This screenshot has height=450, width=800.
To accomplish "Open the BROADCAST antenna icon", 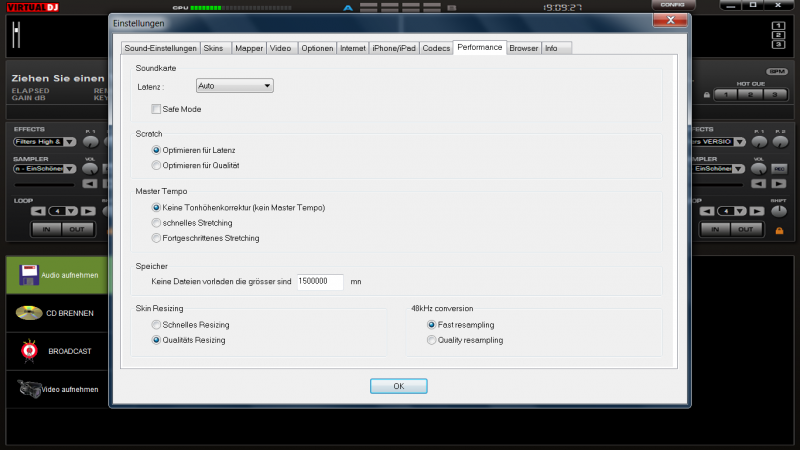I will click(29, 351).
